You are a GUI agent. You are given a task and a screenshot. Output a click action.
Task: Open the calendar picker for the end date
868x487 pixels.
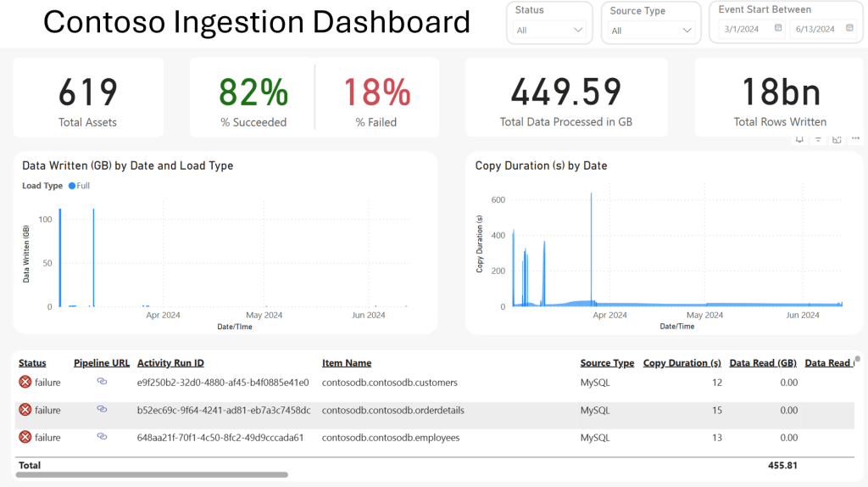point(849,28)
